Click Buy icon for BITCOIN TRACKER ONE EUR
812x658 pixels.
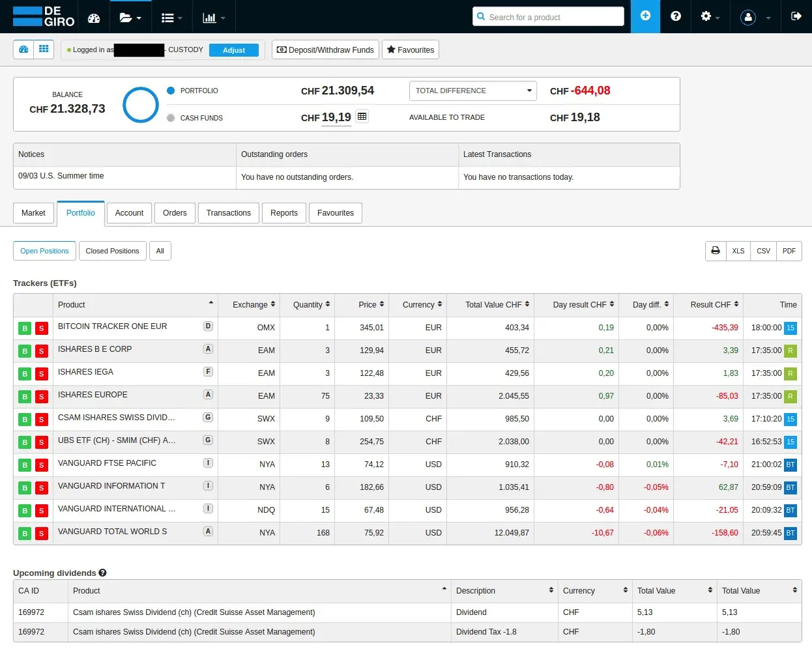click(25, 328)
